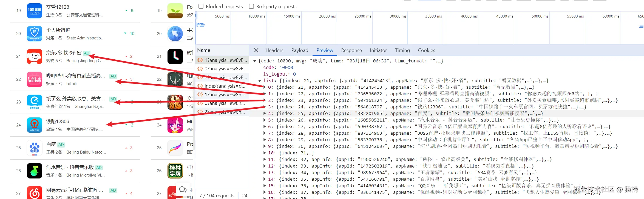Close the request details panel
This screenshot has width=644, height=199.
tap(256, 50)
